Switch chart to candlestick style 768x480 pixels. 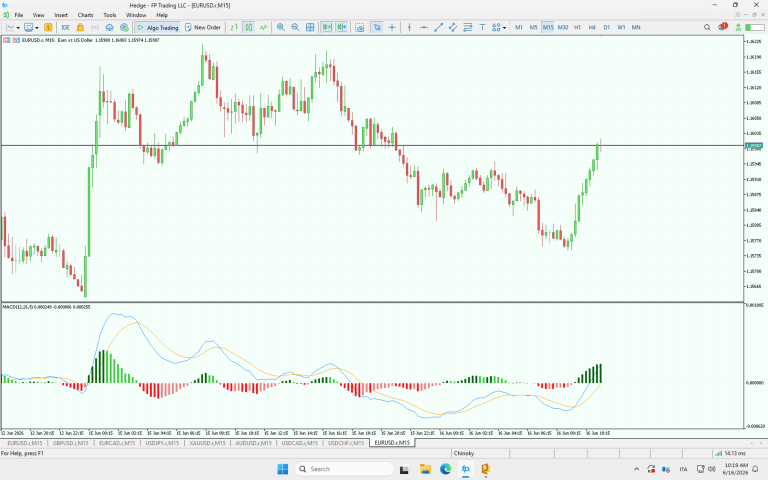pyautogui.click(x=249, y=27)
